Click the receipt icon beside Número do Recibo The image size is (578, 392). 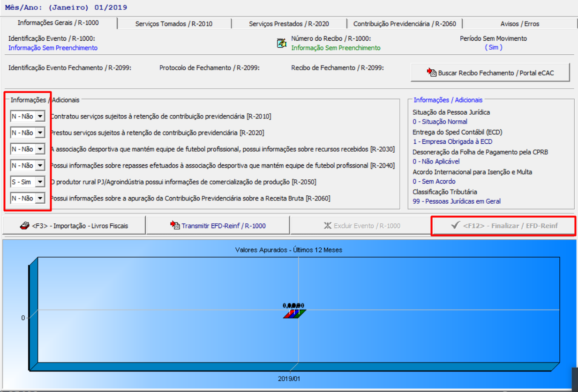(x=281, y=44)
